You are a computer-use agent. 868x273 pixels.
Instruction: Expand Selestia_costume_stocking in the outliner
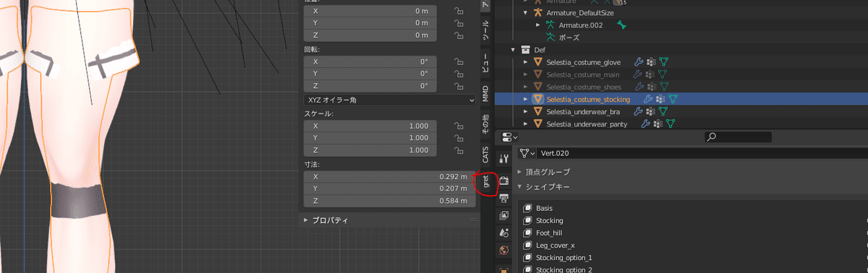[x=525, y=99]
